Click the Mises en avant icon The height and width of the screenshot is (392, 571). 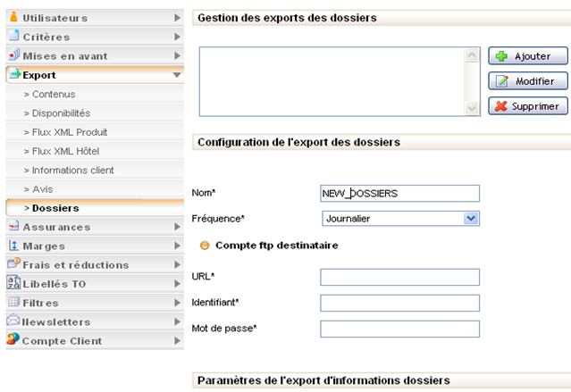point(14,55)
